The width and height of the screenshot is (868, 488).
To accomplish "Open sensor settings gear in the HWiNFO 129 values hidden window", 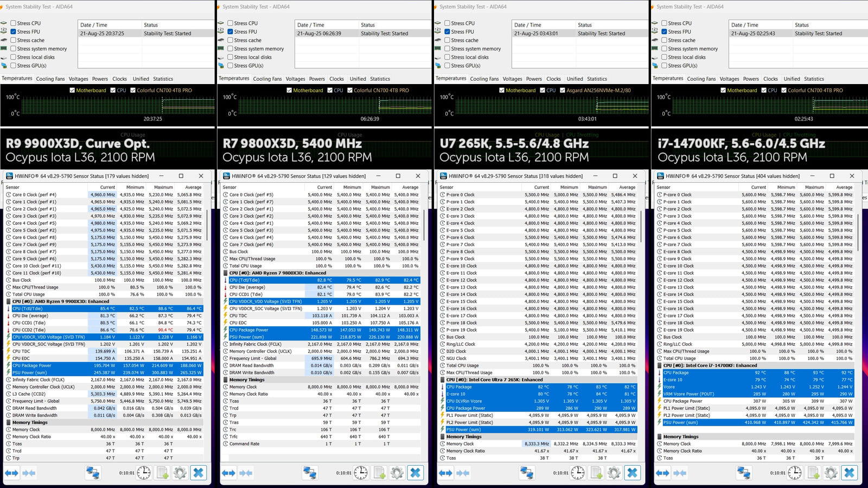I will pyautogui.click(x=397, y=473).
